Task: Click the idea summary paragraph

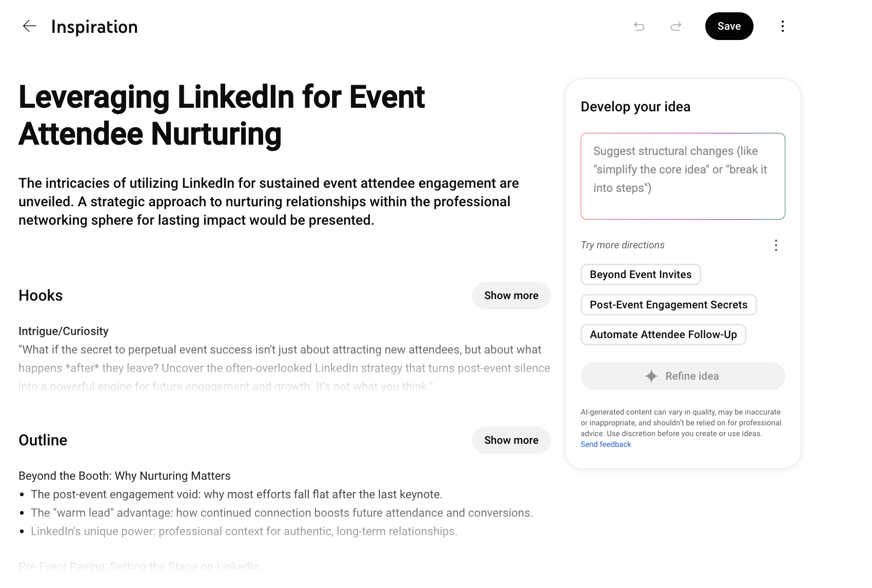Action: (269, 202)
